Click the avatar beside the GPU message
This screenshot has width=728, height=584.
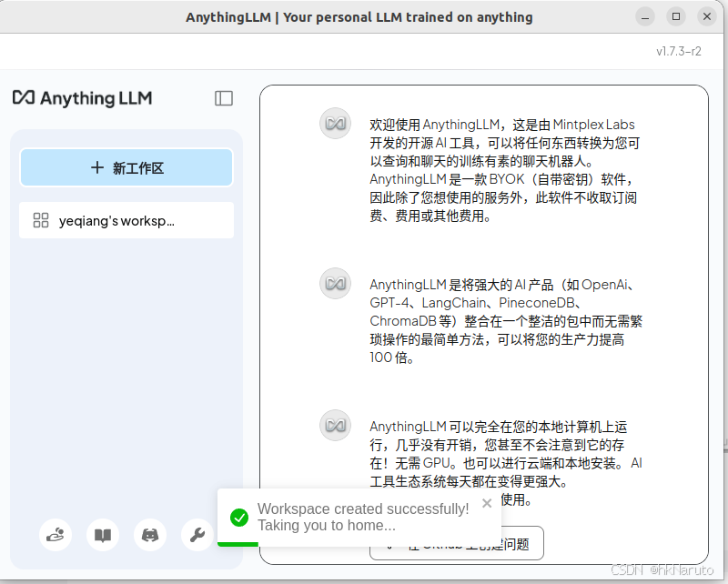click(335, 425)
